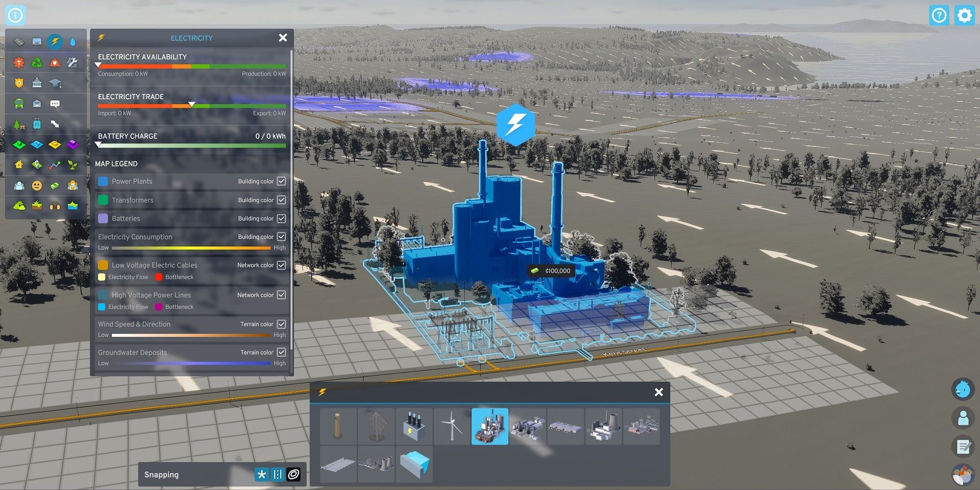Toggle the snowflake snapping option

point(261,475)
